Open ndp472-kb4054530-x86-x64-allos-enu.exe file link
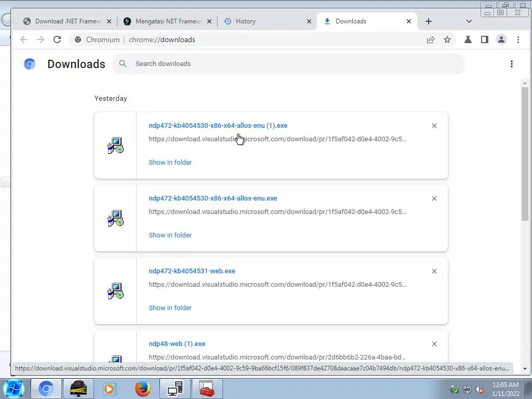 (212, 198)
